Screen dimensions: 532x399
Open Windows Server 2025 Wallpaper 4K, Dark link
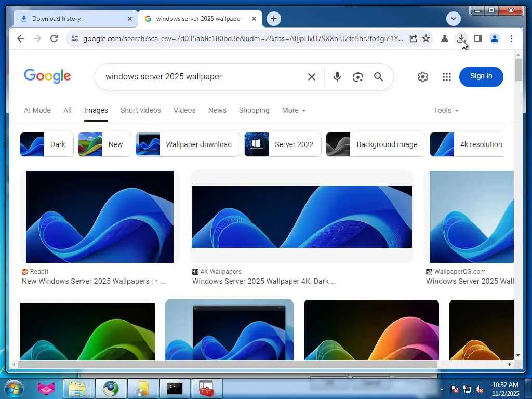264,281
